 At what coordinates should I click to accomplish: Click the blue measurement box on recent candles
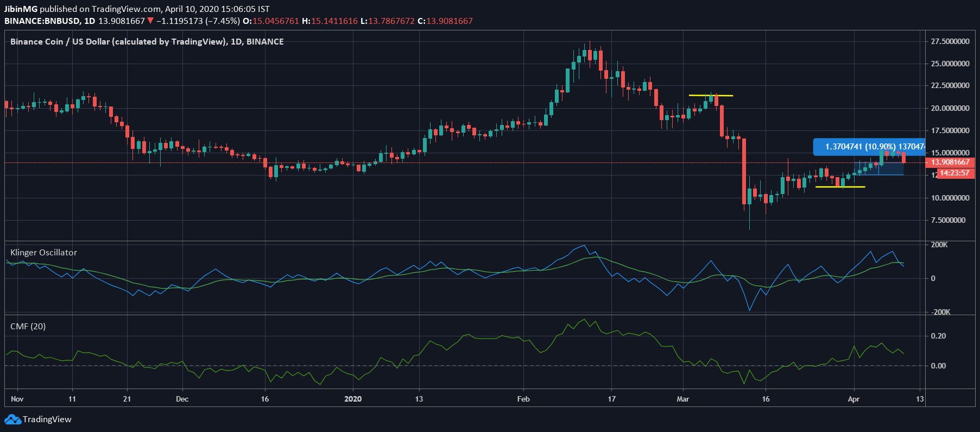[878, 168]
